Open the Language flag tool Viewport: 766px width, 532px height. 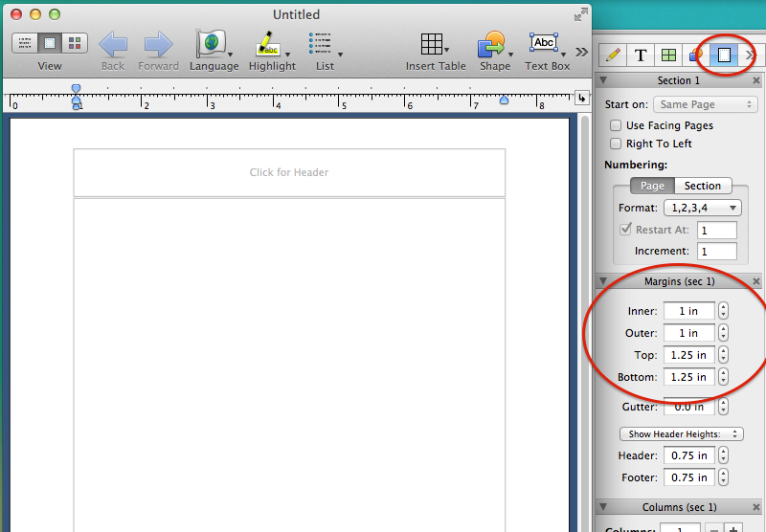pos(211,44)
